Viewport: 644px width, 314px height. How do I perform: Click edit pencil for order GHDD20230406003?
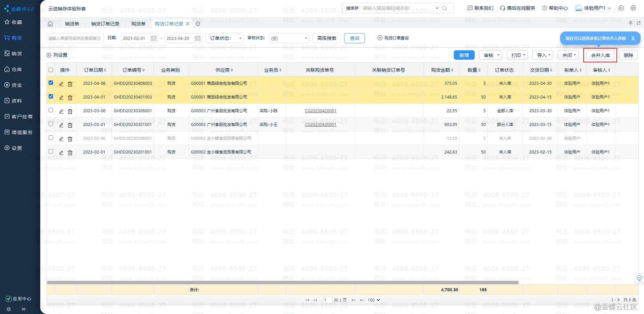(x=61, y=84)
